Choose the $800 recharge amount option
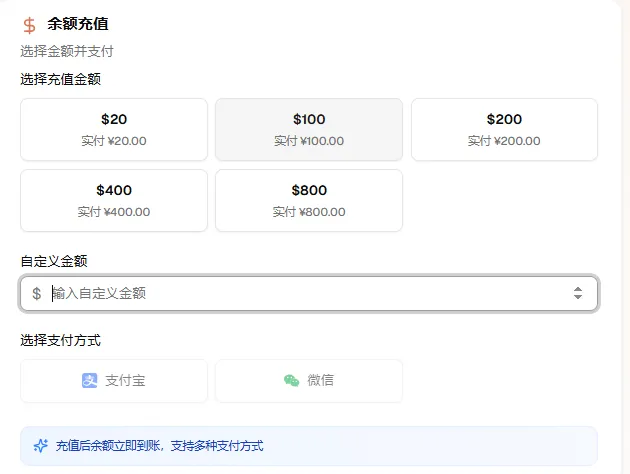The height and width of the screenshot is (474, 630). [309, 200]
